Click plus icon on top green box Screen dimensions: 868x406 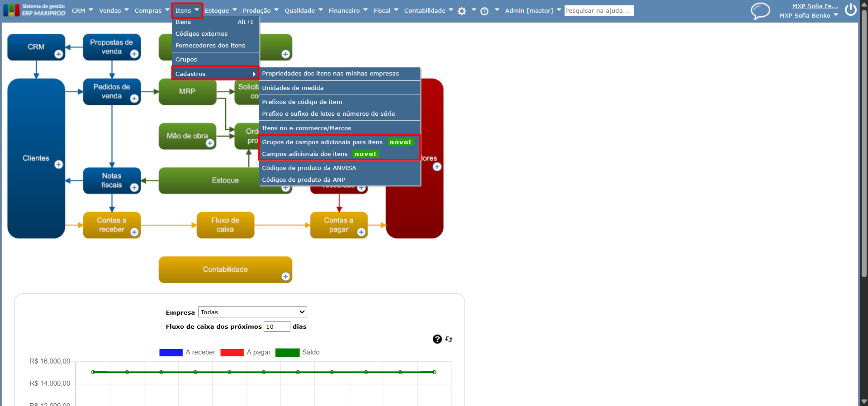tap(285, 54)
